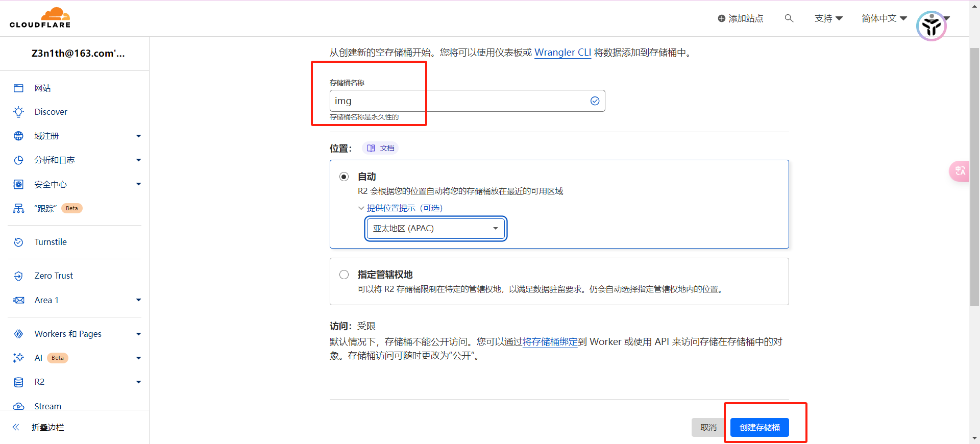Screen dimensions: 980x444
Task: Click the 创建存储桶 button
Action: (x=759, y=427)
